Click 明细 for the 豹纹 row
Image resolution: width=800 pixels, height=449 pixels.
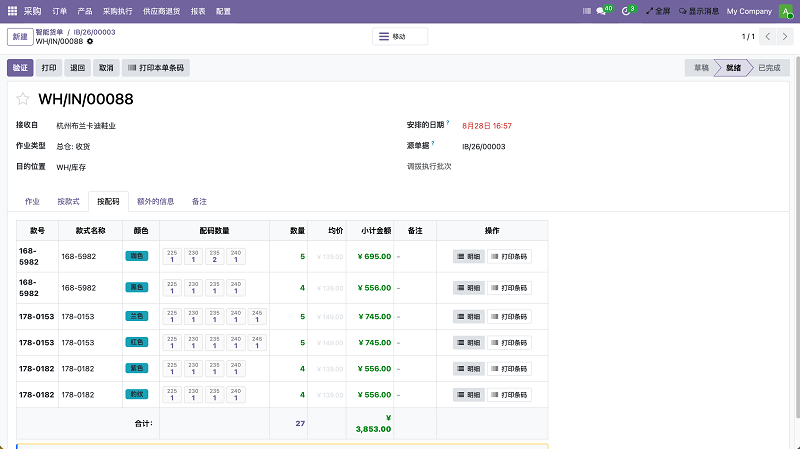pyautogui.click(x=468, y=394)
